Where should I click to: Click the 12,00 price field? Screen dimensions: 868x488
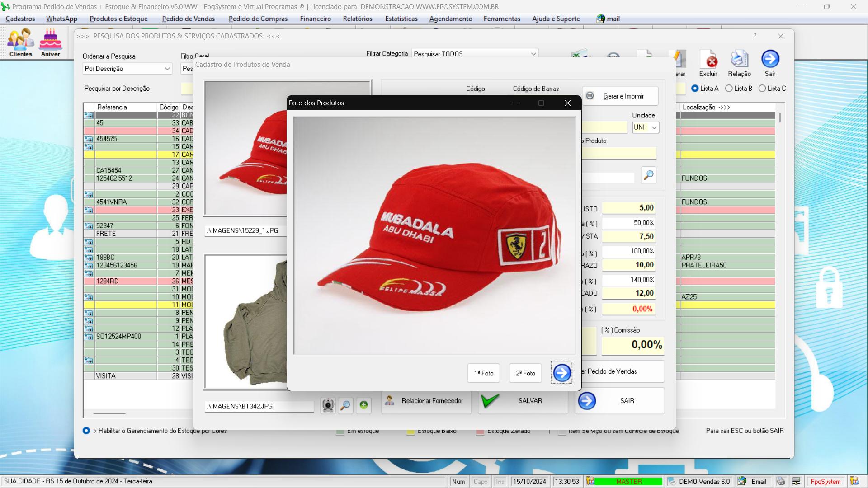[x=629, y=293]
